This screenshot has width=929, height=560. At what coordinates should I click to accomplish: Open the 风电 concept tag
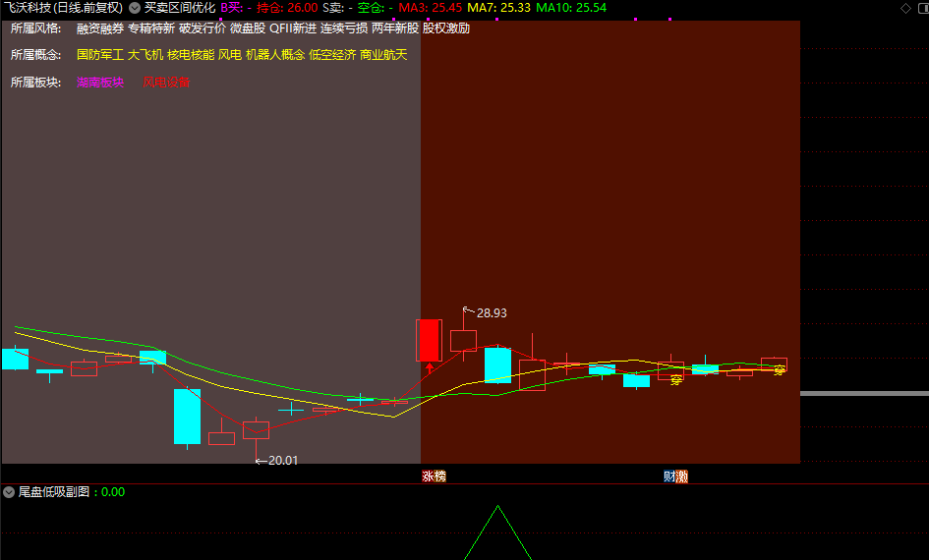pyautogui.click(x=230, y=55)
